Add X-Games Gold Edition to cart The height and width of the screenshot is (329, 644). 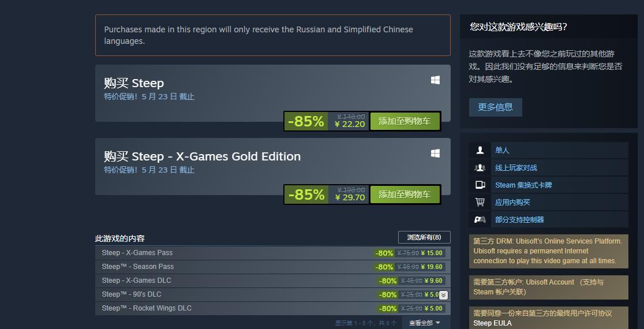coord(405,195)
